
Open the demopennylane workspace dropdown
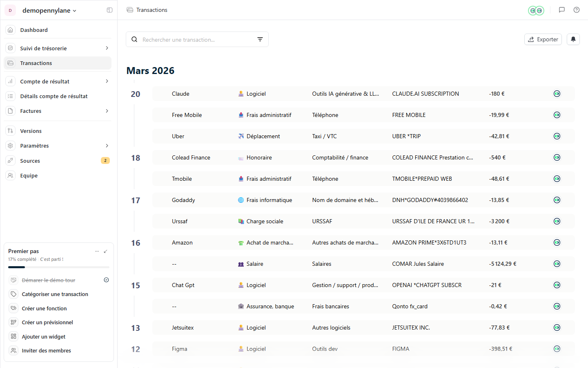click(x=49, y=10)
